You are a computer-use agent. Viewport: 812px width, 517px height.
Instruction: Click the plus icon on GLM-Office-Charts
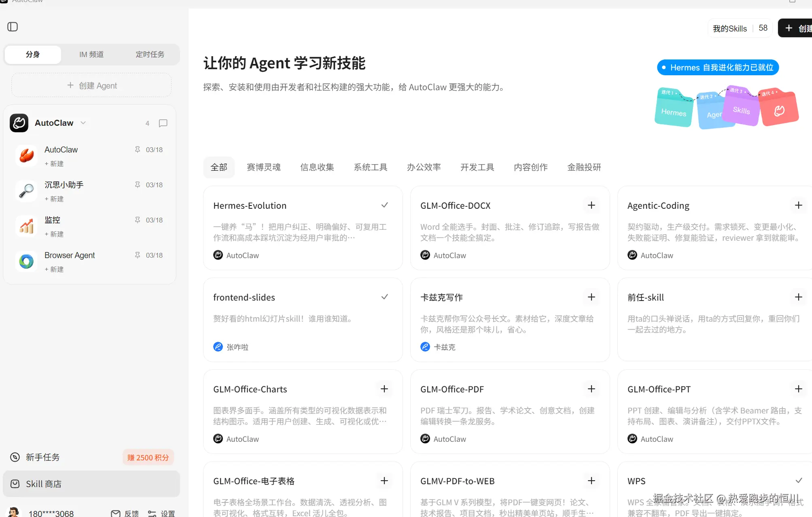pos(384,389)
